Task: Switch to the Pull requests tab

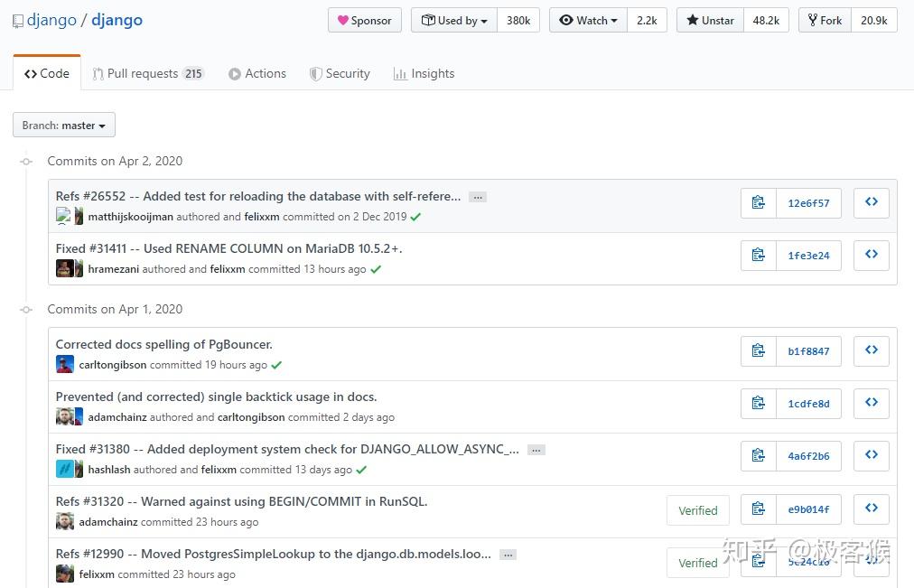Action: point(148,74)
